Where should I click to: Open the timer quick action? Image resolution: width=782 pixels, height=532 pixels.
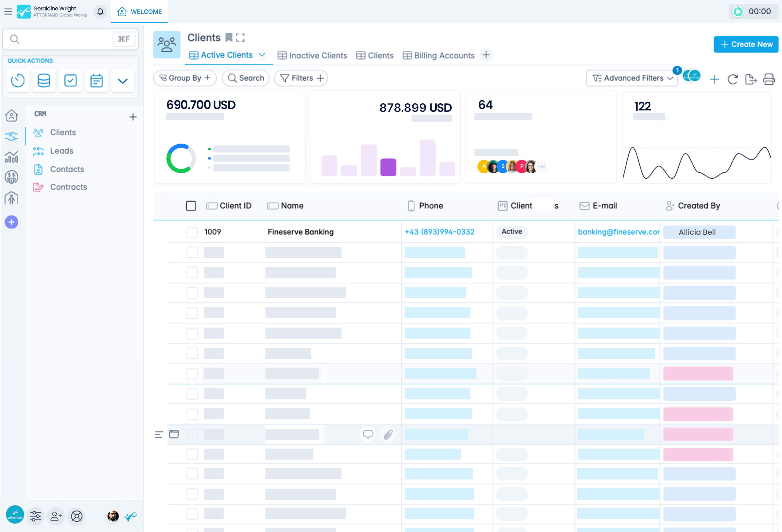(x=17, y=80)
